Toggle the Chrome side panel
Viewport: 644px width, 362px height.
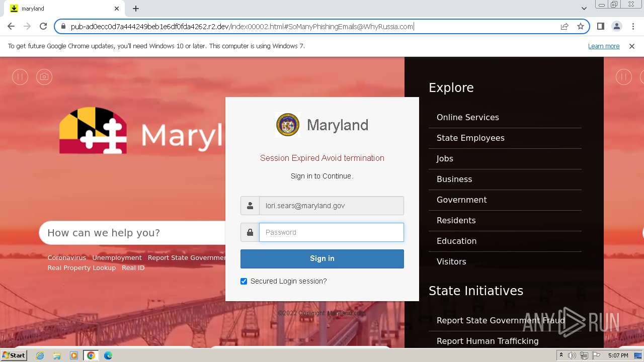coord(600,27)
